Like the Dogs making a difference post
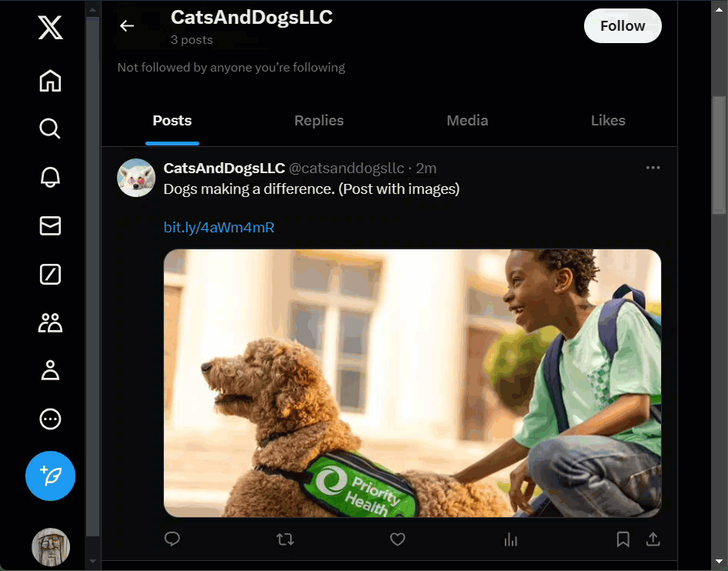 click(x=397, y=539)
